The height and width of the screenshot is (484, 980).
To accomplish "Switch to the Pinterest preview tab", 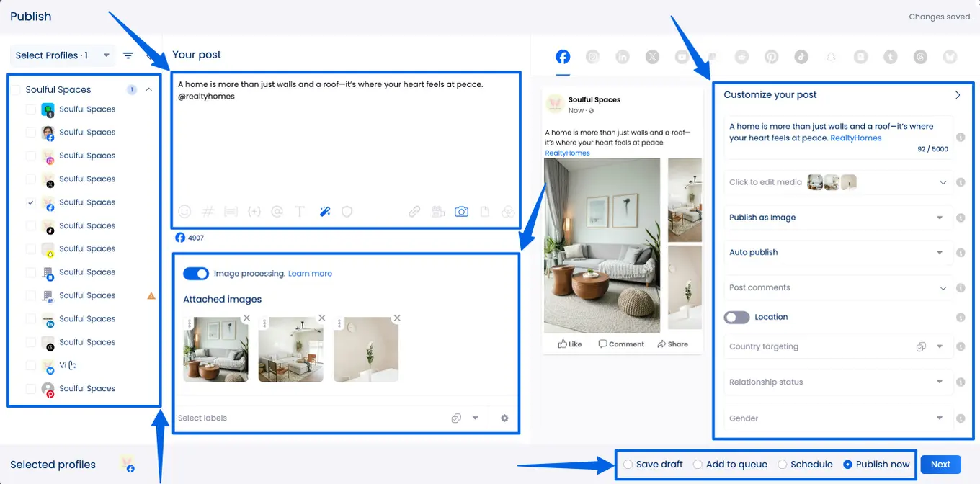I will coord(772,57).
